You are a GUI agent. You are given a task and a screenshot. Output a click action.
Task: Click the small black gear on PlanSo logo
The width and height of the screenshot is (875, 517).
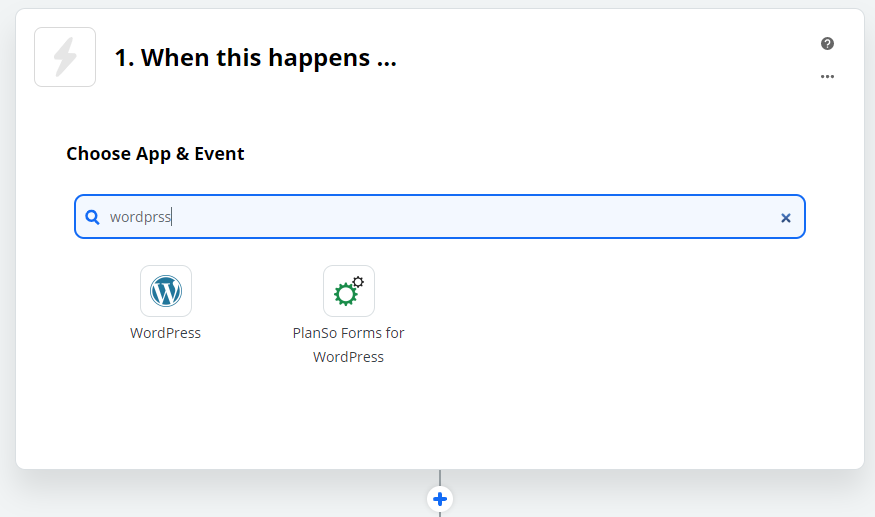(358, 282)
